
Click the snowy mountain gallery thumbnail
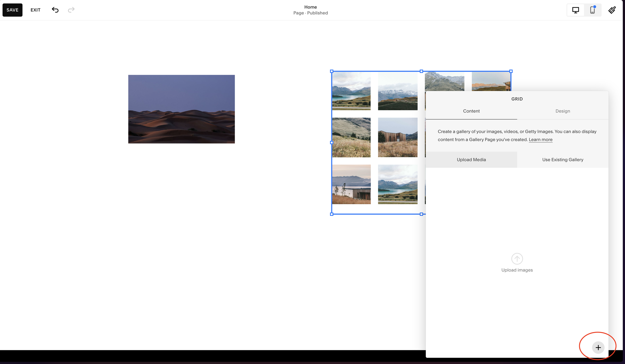coord(397,91)
